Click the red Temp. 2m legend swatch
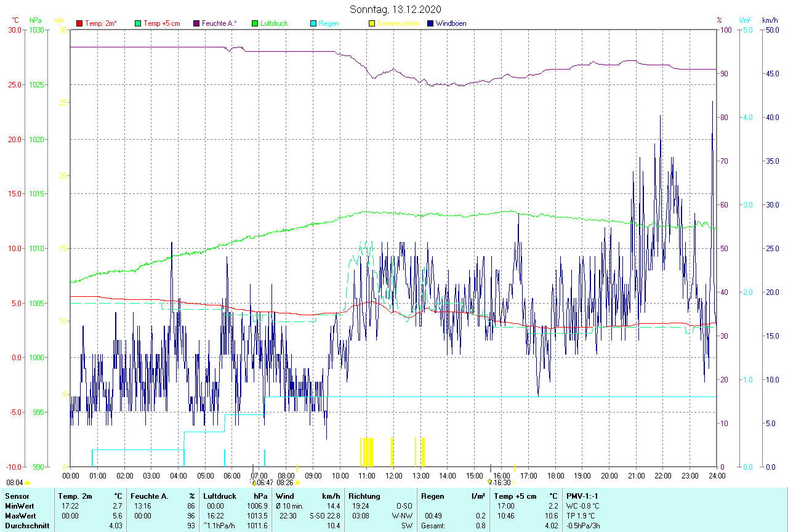Screen dimensions: 788x532 pos(79,23)
